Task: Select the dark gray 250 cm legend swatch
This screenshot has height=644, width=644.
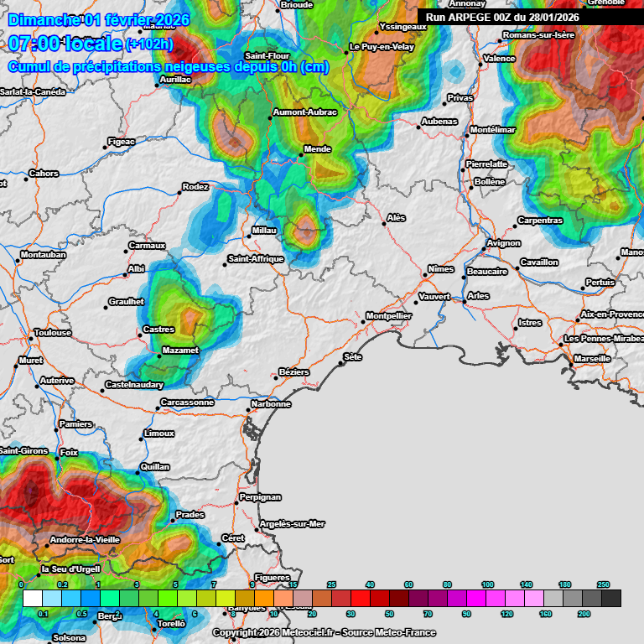Action: (x=611, y=598)
